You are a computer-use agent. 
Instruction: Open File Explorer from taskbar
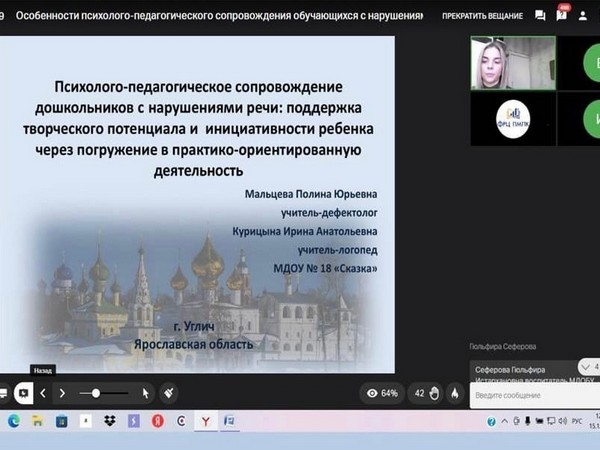click(38, 421)
